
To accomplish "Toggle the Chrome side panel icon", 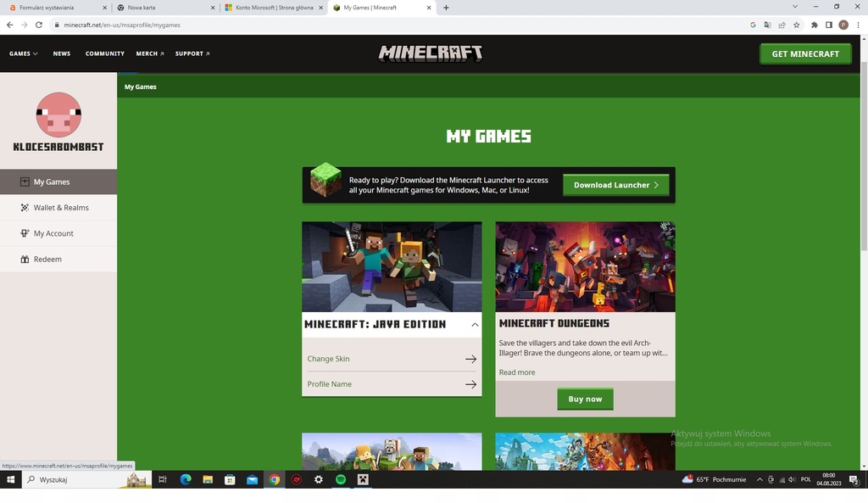I will [x=829, y=25].
